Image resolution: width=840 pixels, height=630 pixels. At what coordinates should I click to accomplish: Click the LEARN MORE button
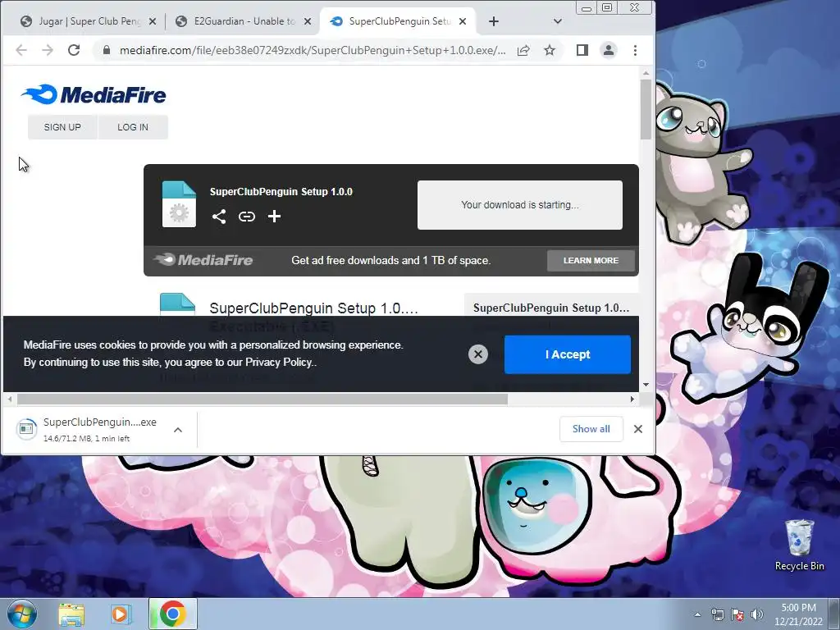tap(591, 260)
